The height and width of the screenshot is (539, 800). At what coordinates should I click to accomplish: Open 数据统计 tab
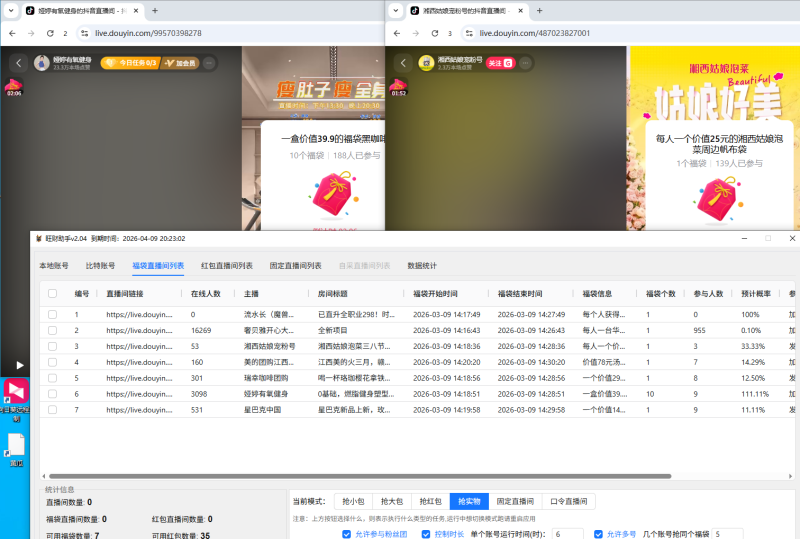click(x=422, y=265)
